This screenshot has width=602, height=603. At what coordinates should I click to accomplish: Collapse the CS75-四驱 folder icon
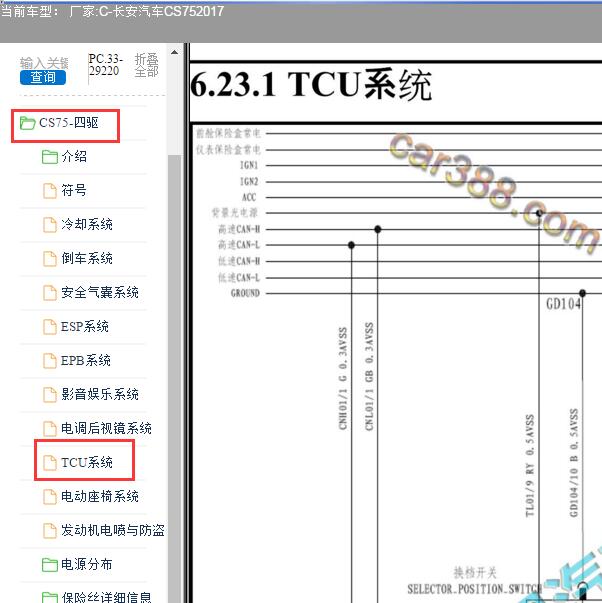pos(28,123)
